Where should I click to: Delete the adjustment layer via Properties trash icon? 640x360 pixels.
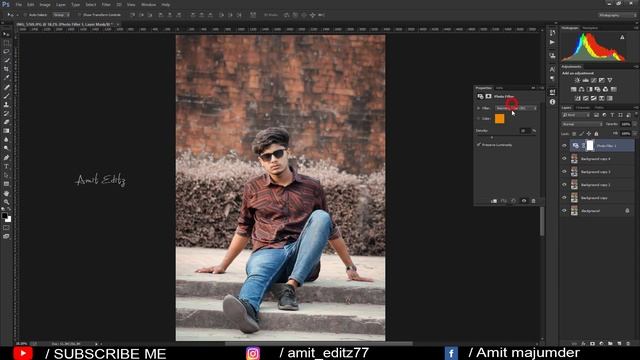[x=533, y=201]
